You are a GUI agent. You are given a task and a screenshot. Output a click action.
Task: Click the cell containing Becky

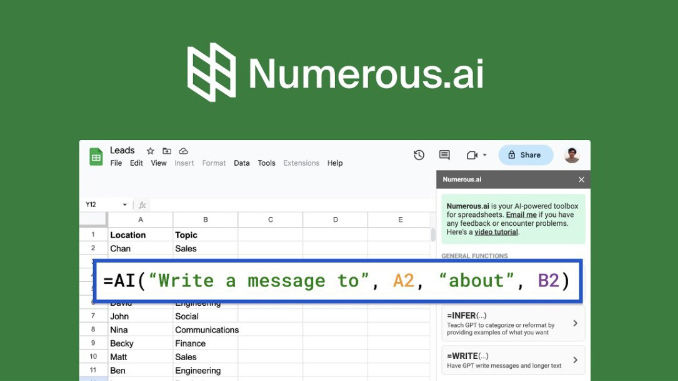pos(141,343)
